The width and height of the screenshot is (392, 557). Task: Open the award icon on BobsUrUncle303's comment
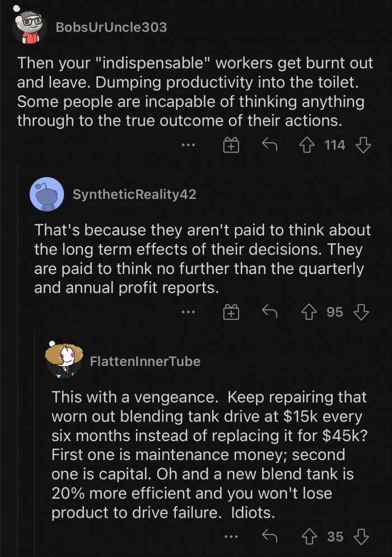click(x=231, y=145)
